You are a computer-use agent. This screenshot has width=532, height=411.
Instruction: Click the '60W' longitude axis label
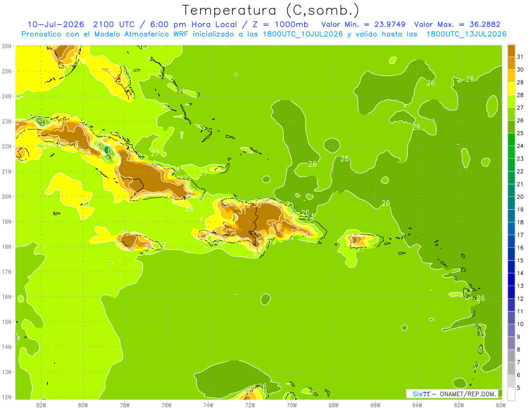click(x=501, y=405)
